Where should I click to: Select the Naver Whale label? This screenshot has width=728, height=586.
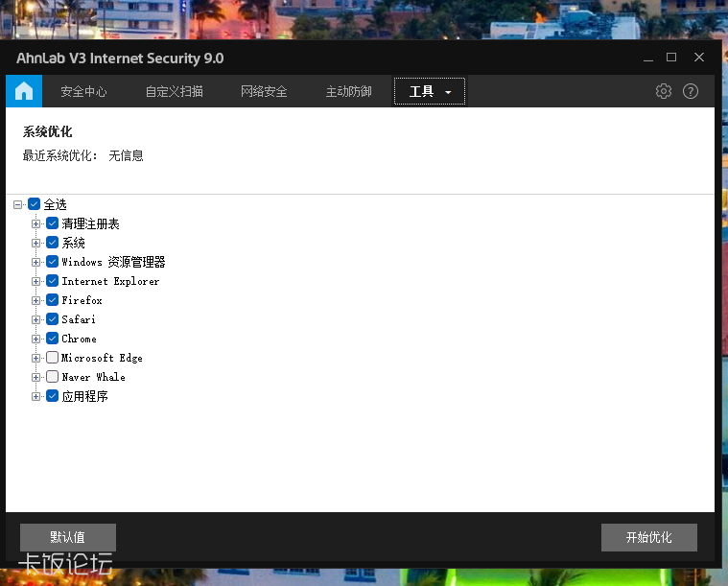pyautogui.click(x=93, y=377)
